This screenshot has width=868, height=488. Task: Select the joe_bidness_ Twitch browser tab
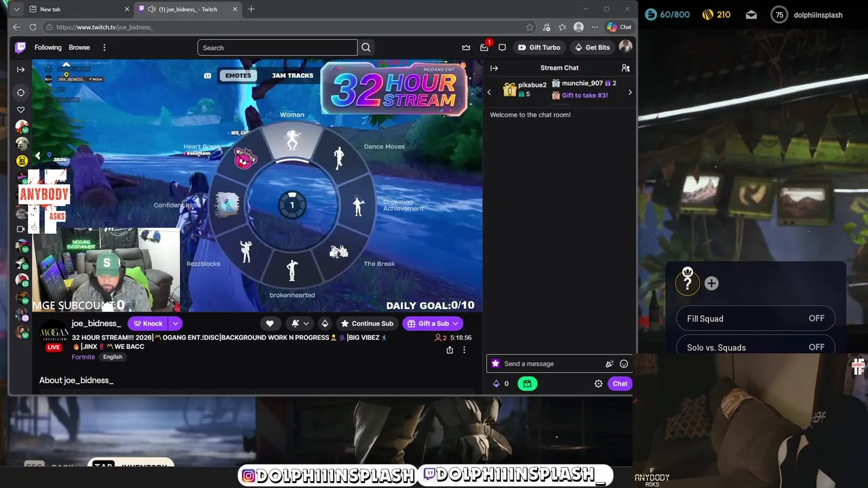[188, 9]
